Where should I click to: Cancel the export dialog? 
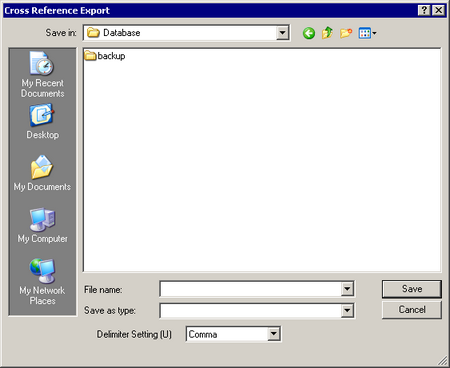(x=412, y=310)
